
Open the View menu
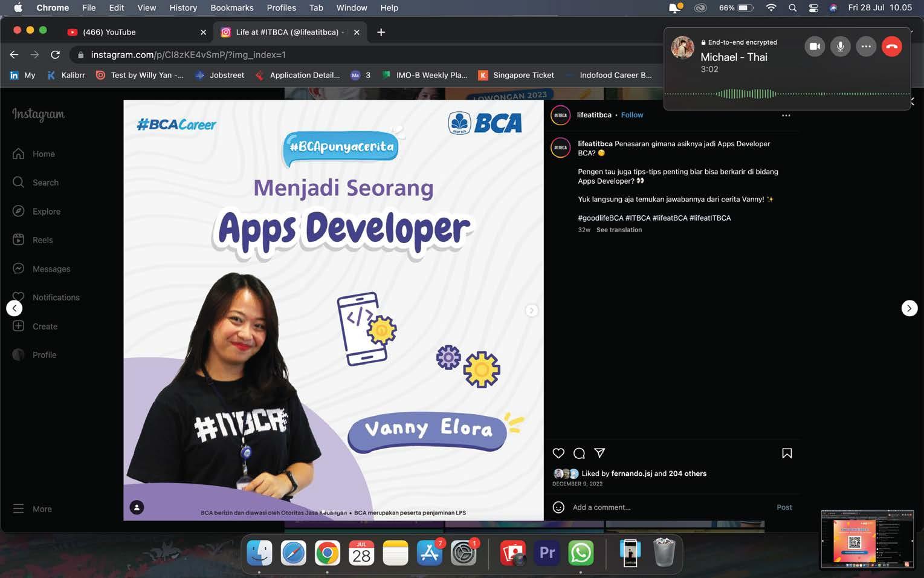tap(146, 8)
